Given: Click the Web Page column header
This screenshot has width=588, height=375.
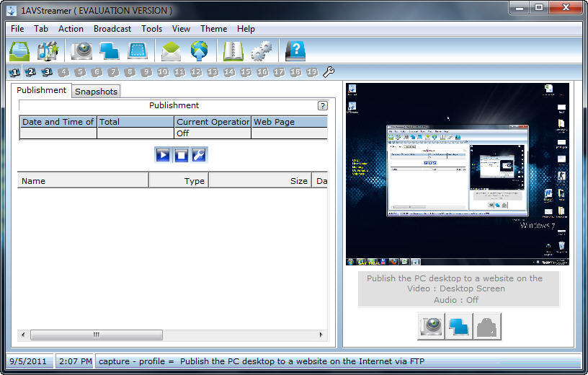Looking at the screenshot, I should click(x=290, y=122).
